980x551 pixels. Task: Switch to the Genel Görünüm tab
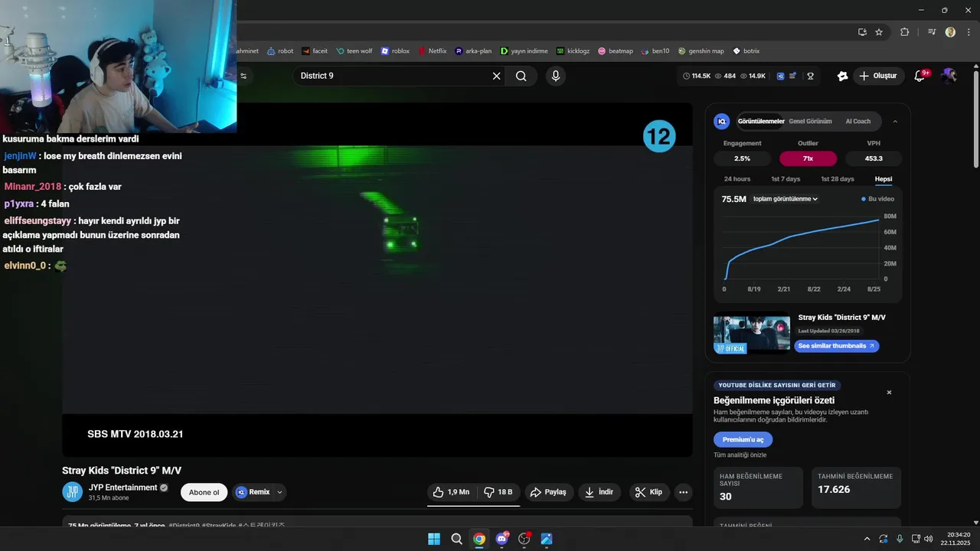point(810,121)
